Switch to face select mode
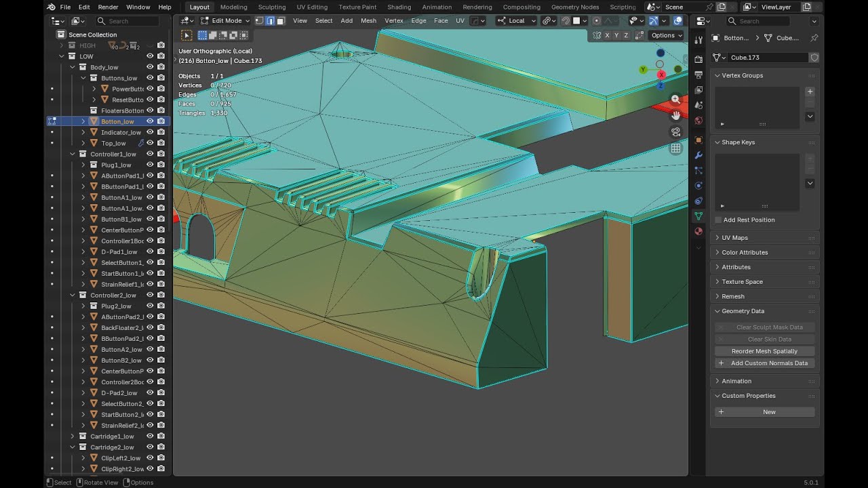This screenshot has width=868, height=488. (x=281, y=20)
